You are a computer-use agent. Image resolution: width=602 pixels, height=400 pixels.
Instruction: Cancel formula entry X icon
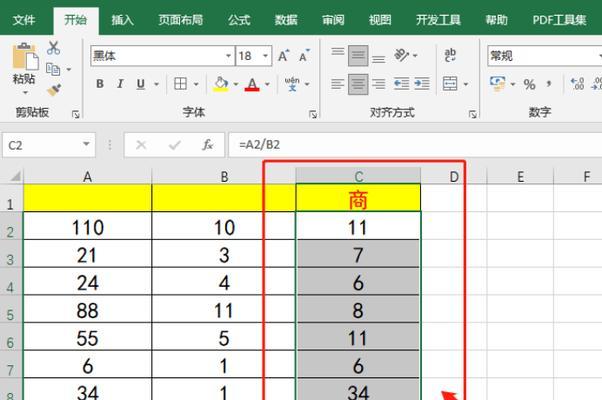(x=141, y=145)
